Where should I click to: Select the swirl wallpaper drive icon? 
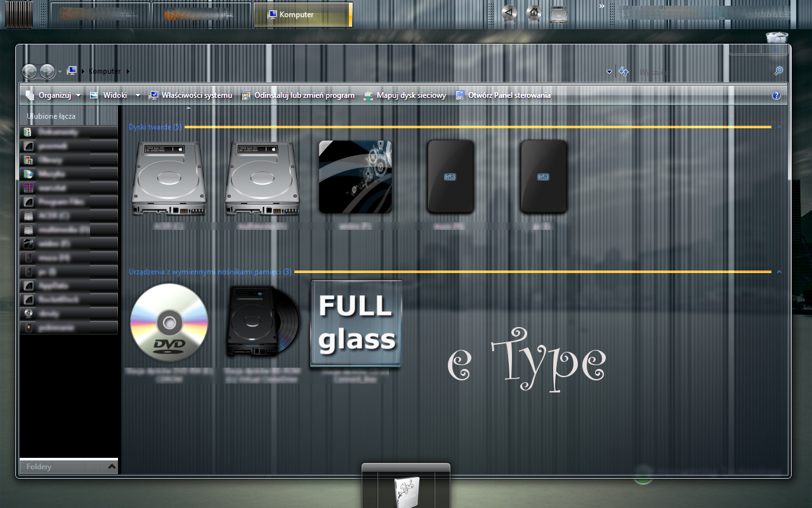[355, 177]
